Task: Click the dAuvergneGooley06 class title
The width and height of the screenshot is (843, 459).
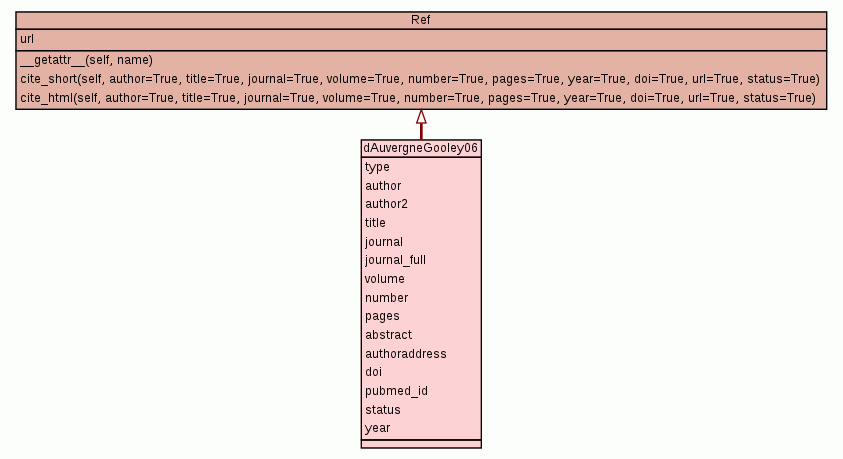Action: [x=421, y=148]
